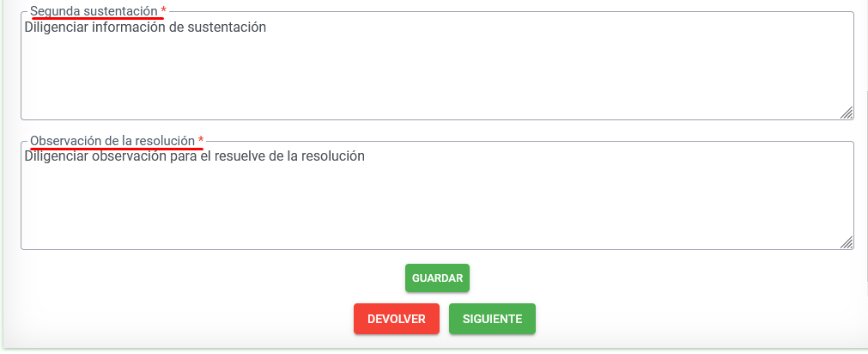Click resize grip of Segunda sustentación box

[846, 112]
